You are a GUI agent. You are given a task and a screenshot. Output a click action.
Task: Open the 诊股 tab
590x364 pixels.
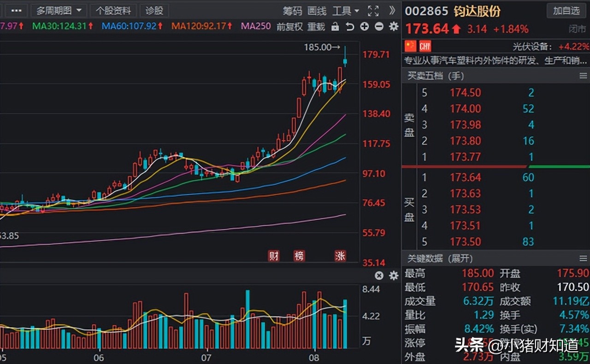click(154, 10)
